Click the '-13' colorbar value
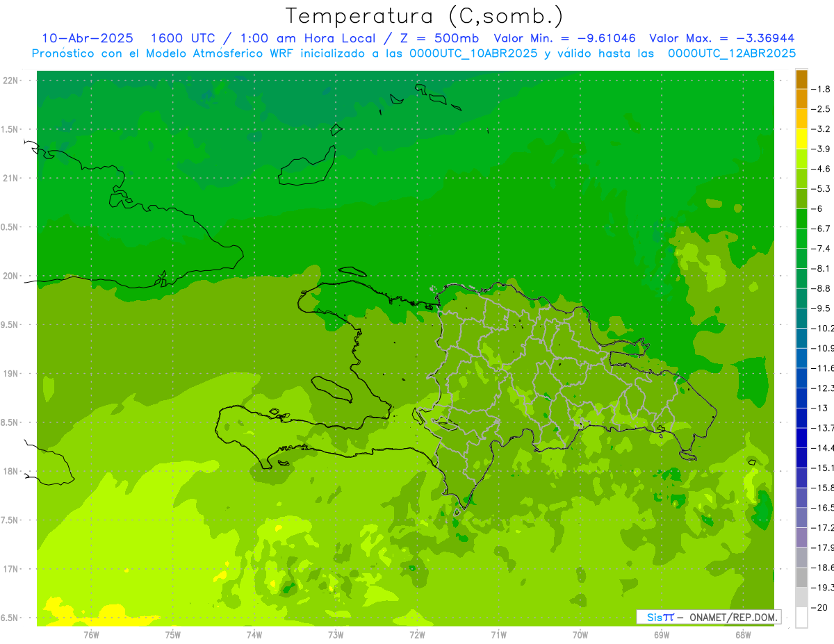This screenshot has width=834, height=644. (819, 408)
